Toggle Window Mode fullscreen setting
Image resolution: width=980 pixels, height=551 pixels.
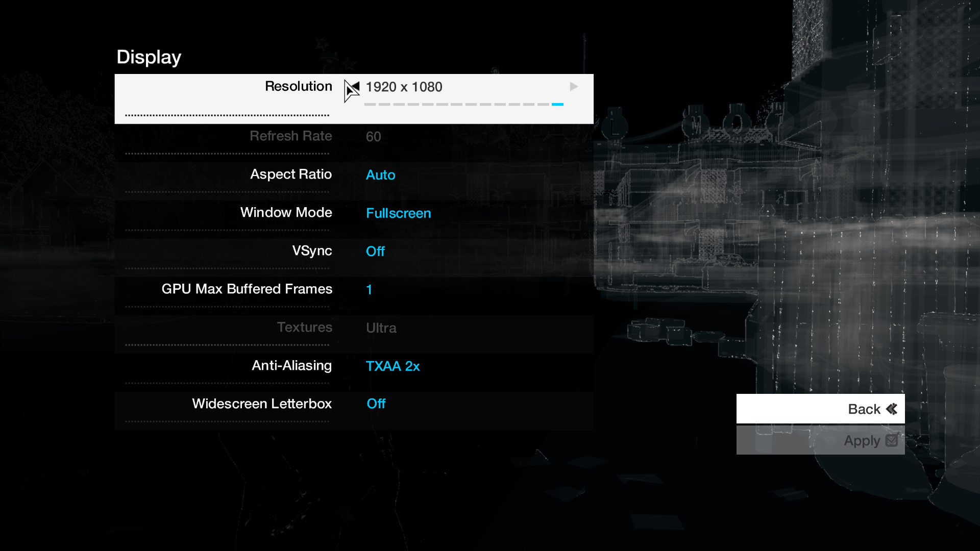(398, 213)
